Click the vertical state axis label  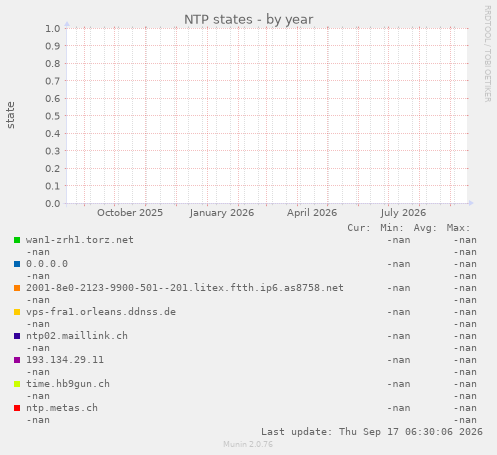[11, 115]
